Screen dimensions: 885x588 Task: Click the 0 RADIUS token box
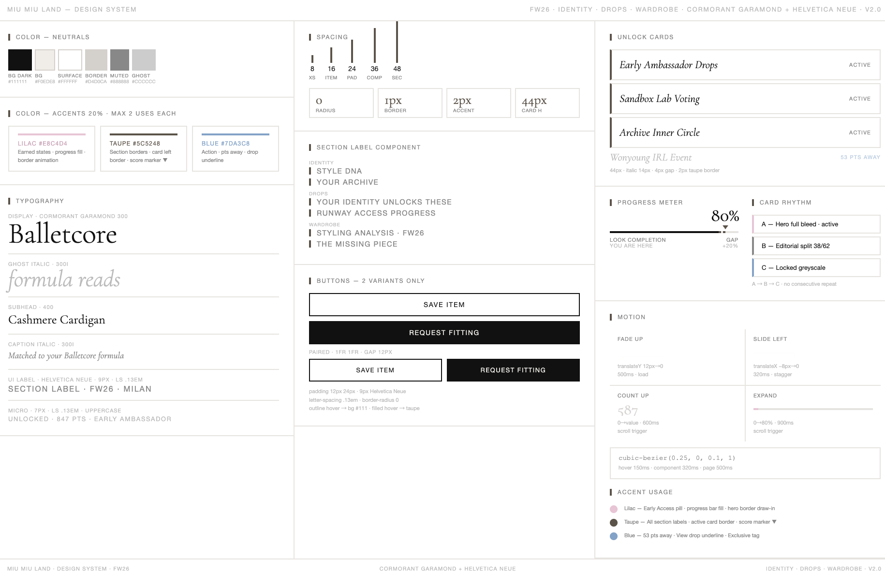(341, 103)
